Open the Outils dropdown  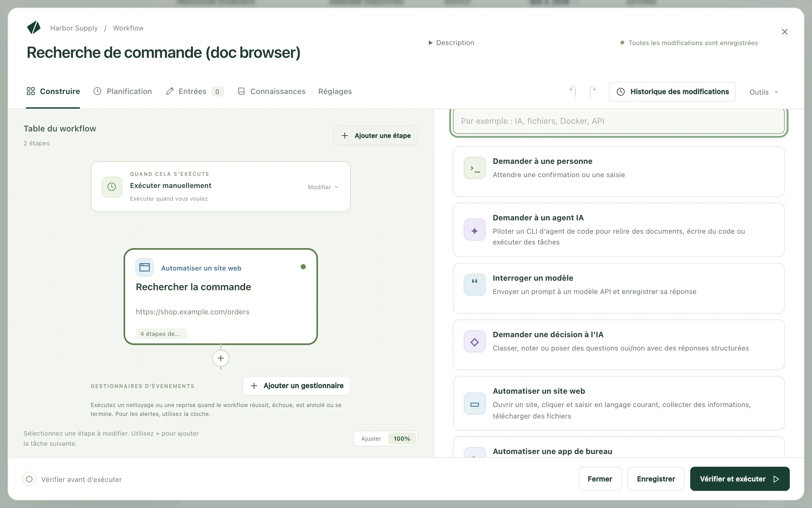click(764, 92)
